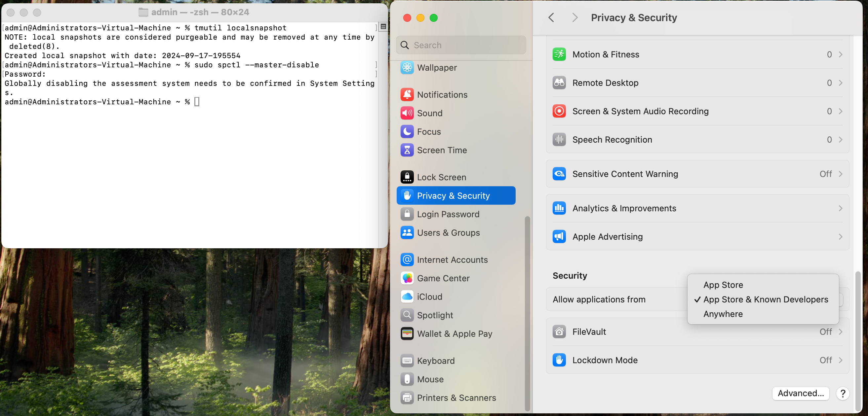Click the Search field in System Settings
868x416 pixels.
tap(461, 45)
